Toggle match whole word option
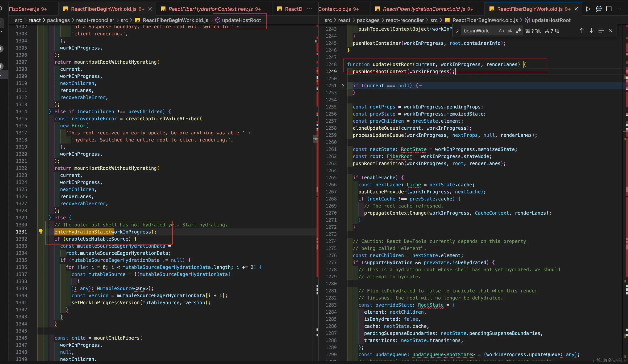 pos(510,31)
